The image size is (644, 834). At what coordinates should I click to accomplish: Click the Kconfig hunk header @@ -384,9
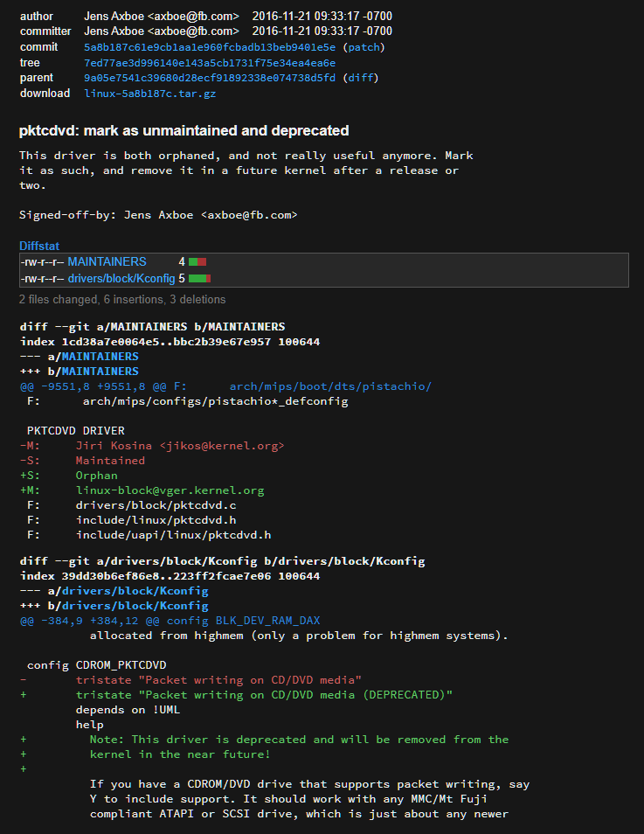click(170, 621)
